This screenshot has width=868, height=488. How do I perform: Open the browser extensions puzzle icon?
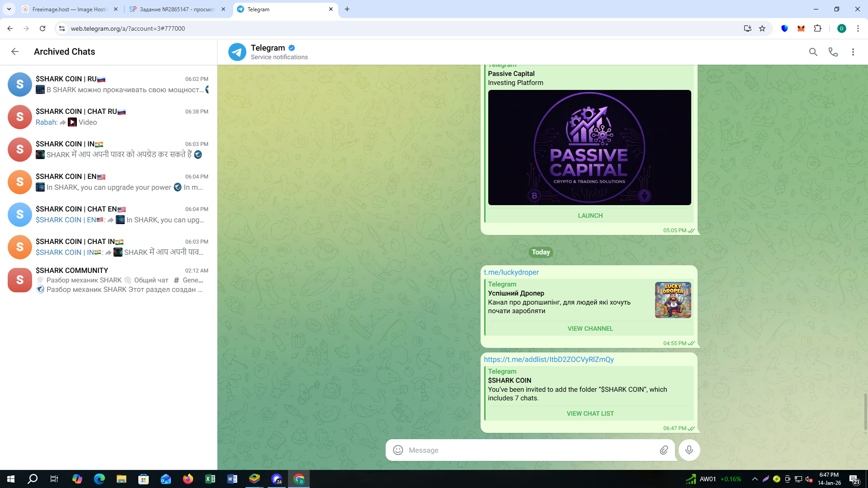817,28
